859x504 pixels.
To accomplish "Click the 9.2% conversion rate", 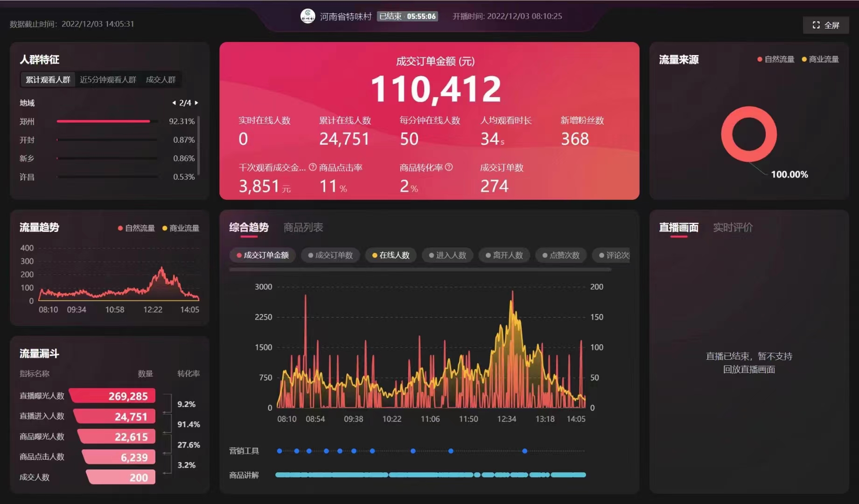I will coord(186,404).
